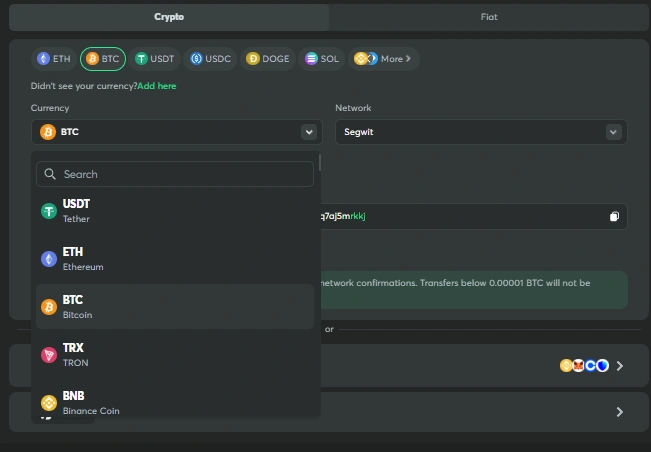Image resolution: width=651 pixels, height=452 pixels.
Task: Click the Ethereum icon on ETH chip
Action: tap(44, 59)
